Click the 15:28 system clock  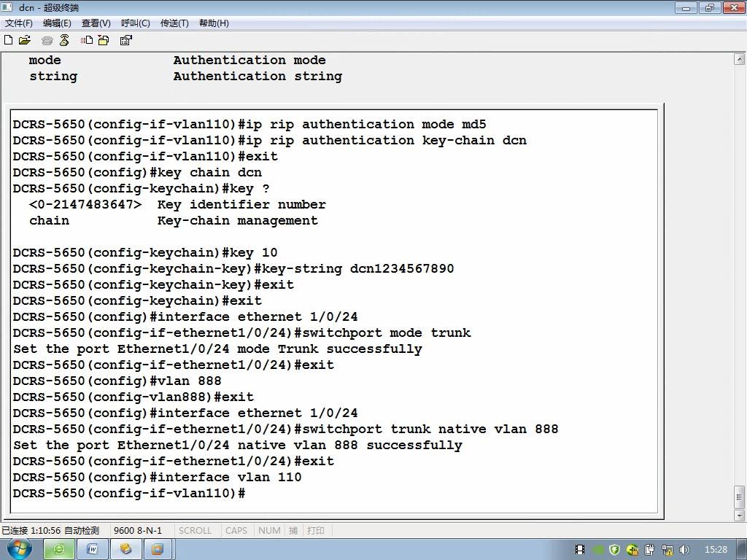point(716,550)
